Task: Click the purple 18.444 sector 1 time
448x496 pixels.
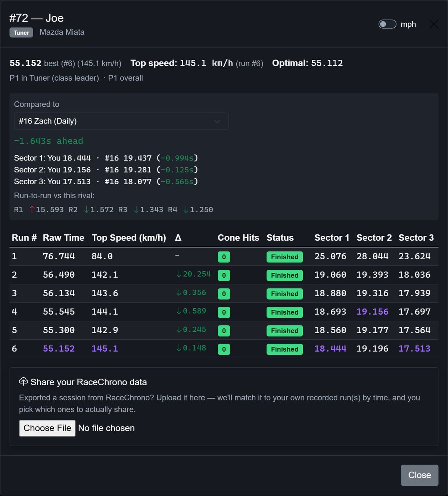Action: coord(330,349)
